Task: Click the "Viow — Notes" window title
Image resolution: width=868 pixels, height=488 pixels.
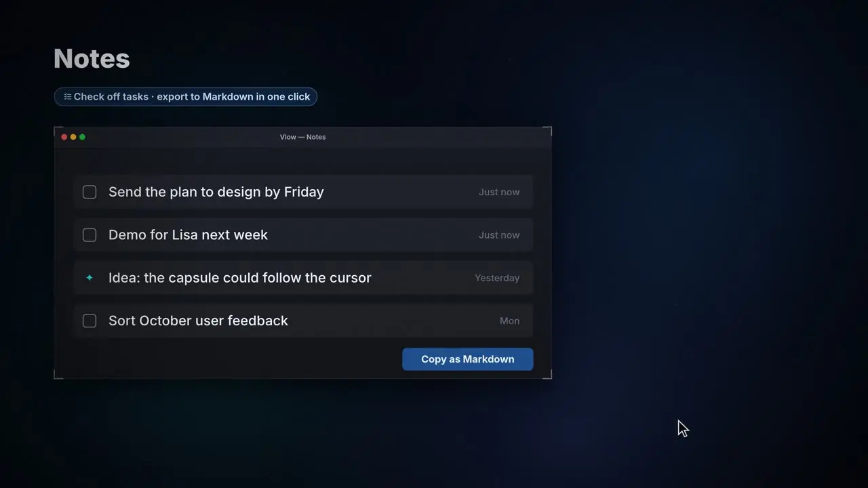Action: tap(302, 137)
